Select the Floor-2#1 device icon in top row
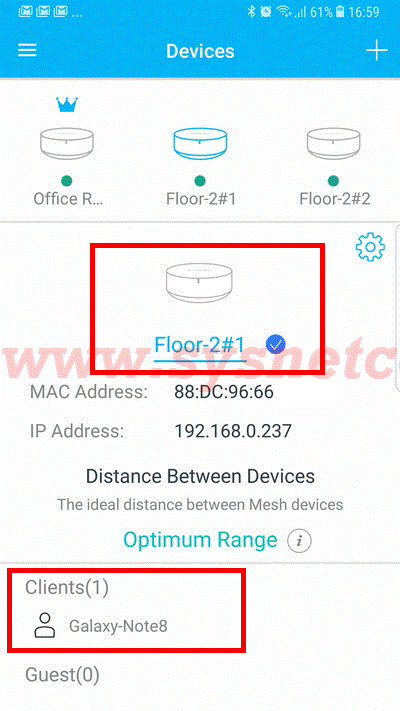Image resolution: width=400 pixels, height=711 pixels. 200,146
